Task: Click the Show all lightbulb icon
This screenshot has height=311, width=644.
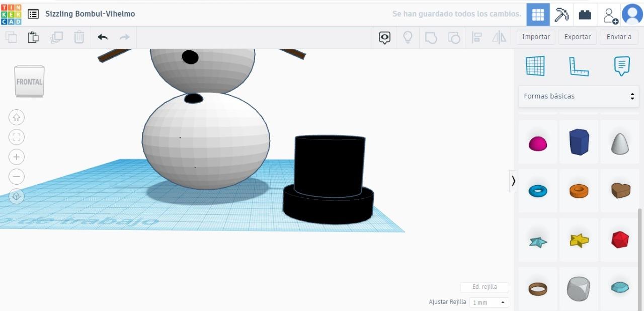Action: pyautogui.click(x=408, y=38)
